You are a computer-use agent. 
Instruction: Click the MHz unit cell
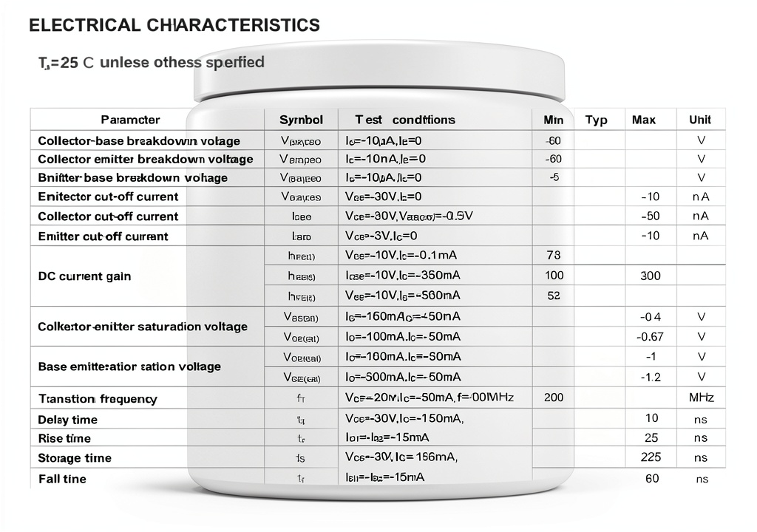[x=701, y=398]
